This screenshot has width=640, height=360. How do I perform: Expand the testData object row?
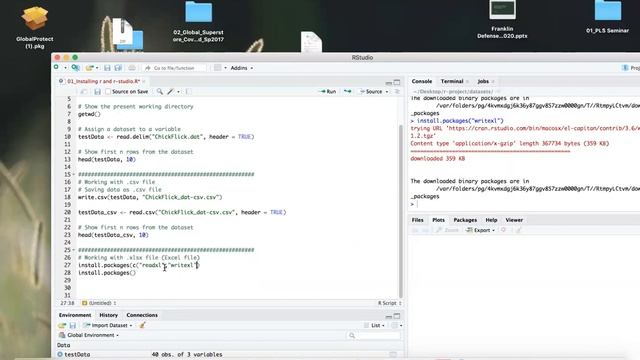60,354
